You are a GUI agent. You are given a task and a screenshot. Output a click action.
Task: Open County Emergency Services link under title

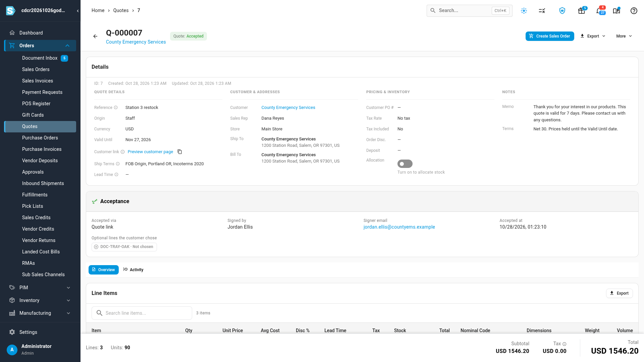point(136,42)
